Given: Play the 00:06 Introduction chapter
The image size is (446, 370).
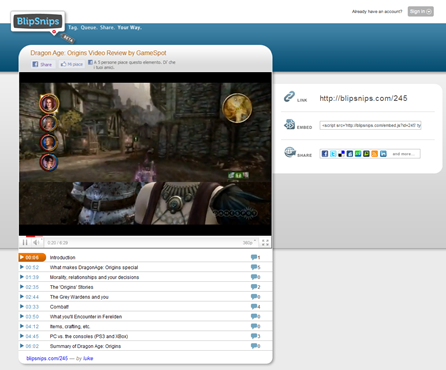Looking at the screenshot, I should 32,257.
